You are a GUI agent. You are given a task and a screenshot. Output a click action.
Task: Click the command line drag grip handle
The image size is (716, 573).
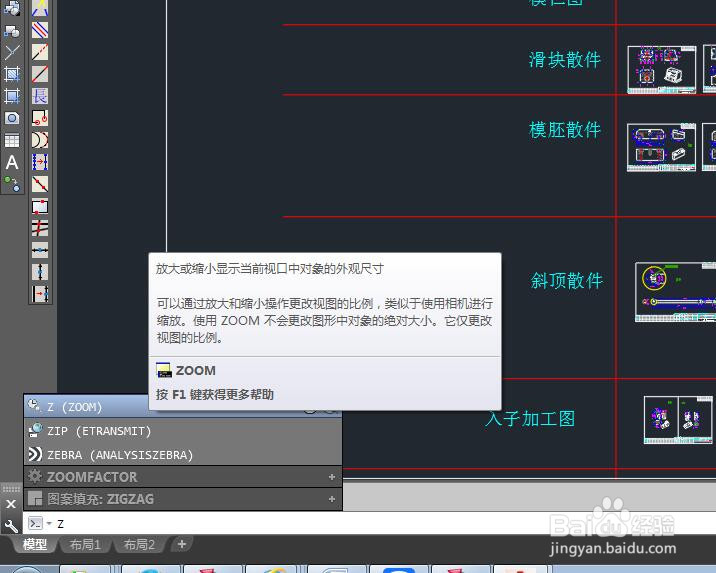(x=11, y=489)
